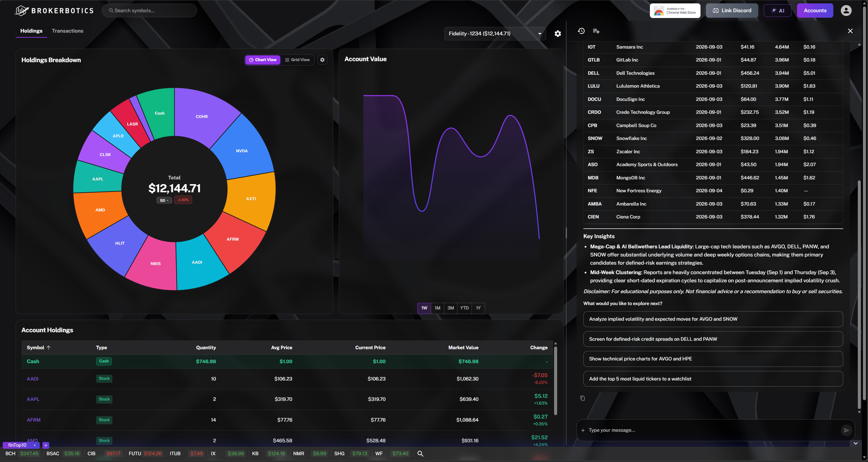Click the NVDA slice of the donut chart

(242, 151)
